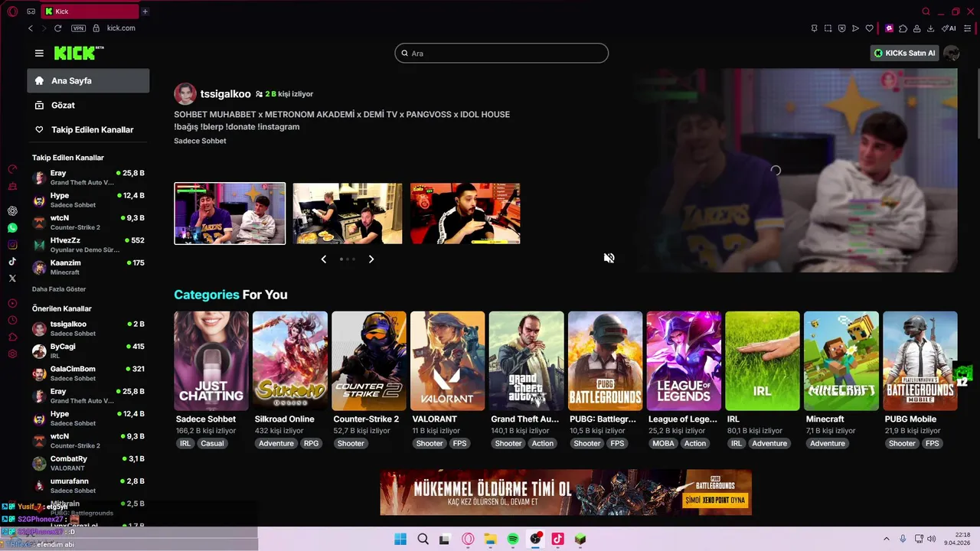Open TikTok in the Opera sidebar
Image resolution: width=980 pixels, height=551 pixels.
[12, 261]
